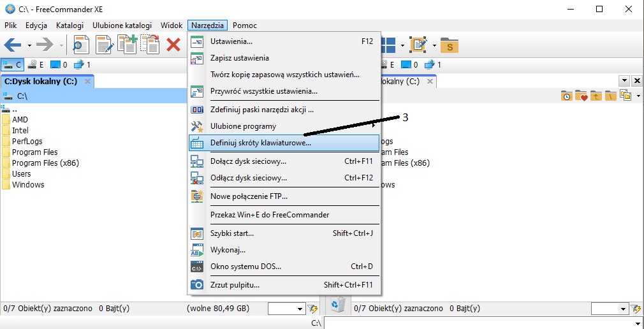Image resolution: width=644 pixels, height=329 pixels.
Task: Click desktop icon 0 in left drive bar
Action: [x=59, y=64]
